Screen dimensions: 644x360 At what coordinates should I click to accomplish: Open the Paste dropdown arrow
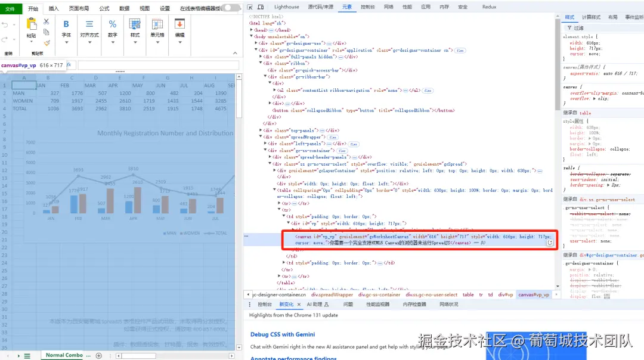point(31,42)
